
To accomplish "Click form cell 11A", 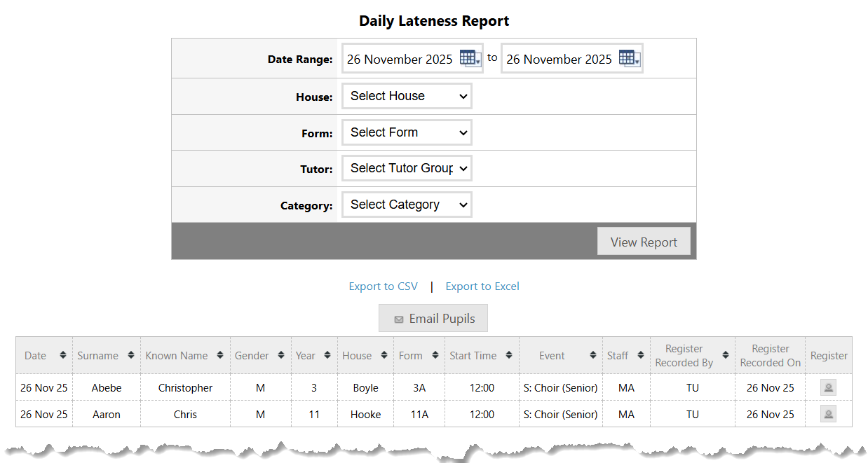I will [419, 414].
